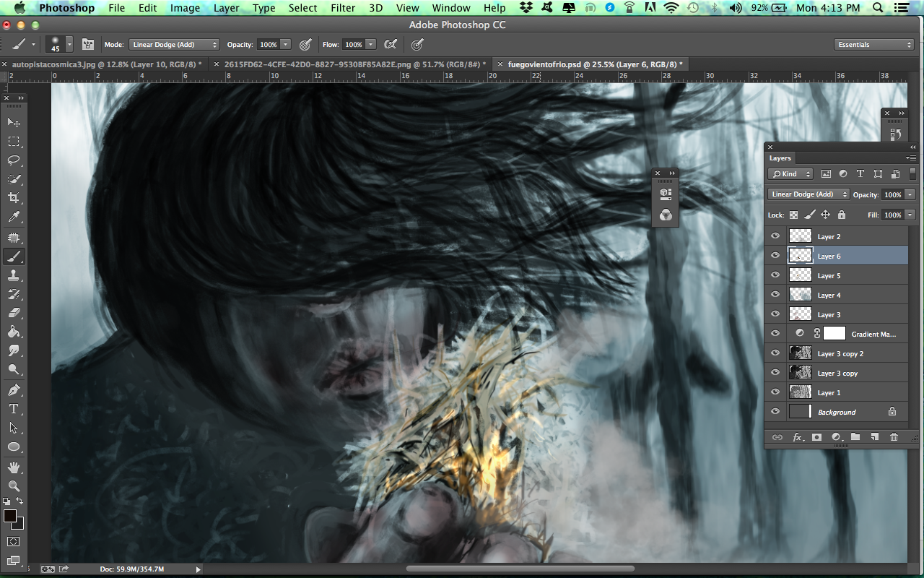The image size is (924, 578).
Task: Open the Filter menu
Action: pos(343,8)
